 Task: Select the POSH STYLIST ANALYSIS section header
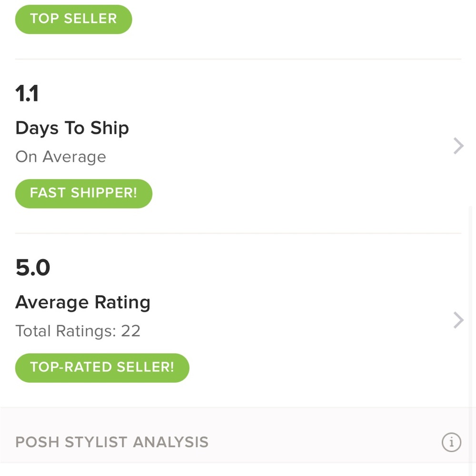pyautogui.click(x=112, y=442)
